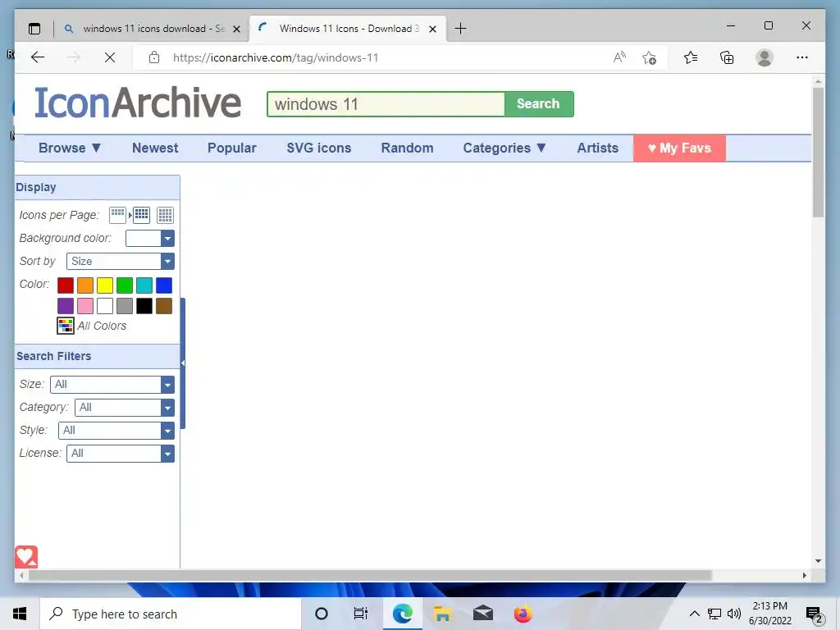Open the Random icons page
This screenshot has height=630, width=840.
(x=407, y=148)
